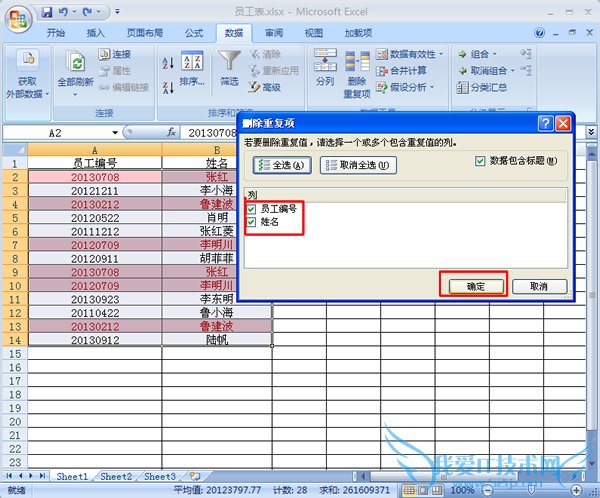Click dialog help question mark button

click(545, 123)
